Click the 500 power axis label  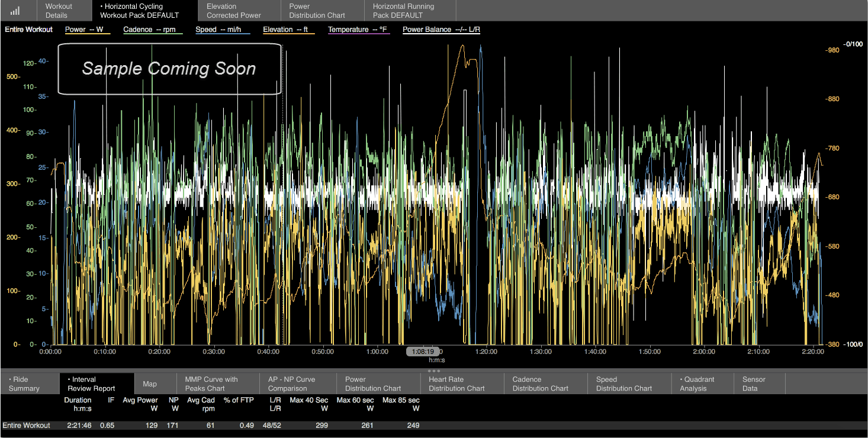(x=12, y=76)
